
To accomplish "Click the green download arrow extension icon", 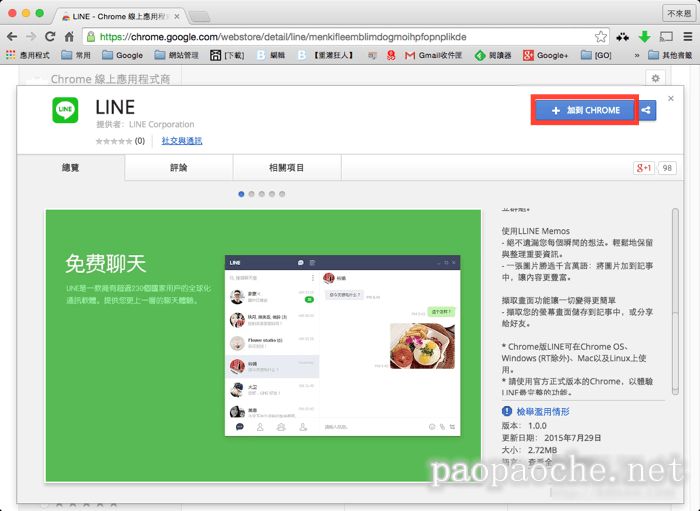I will 644,37.
